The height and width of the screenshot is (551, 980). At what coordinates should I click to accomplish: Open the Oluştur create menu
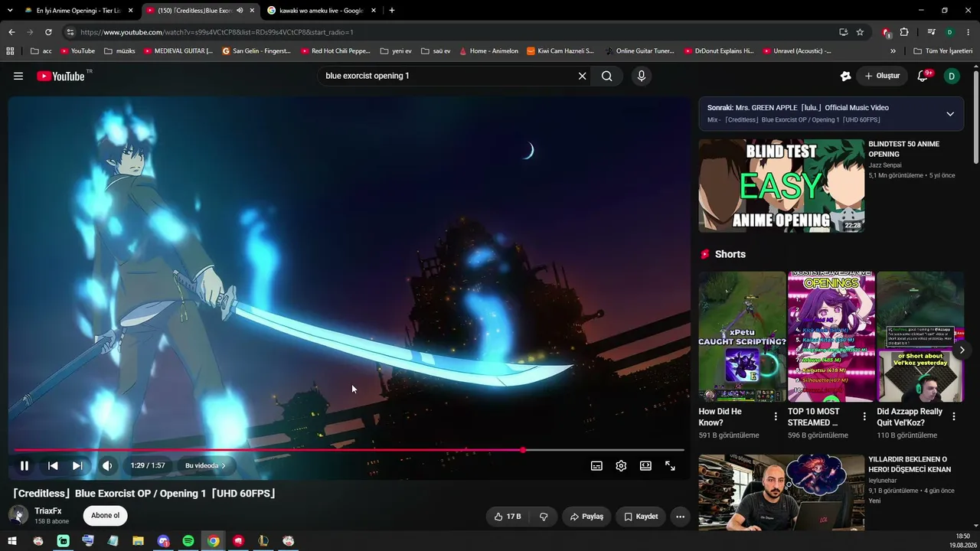tap(882, 76)
